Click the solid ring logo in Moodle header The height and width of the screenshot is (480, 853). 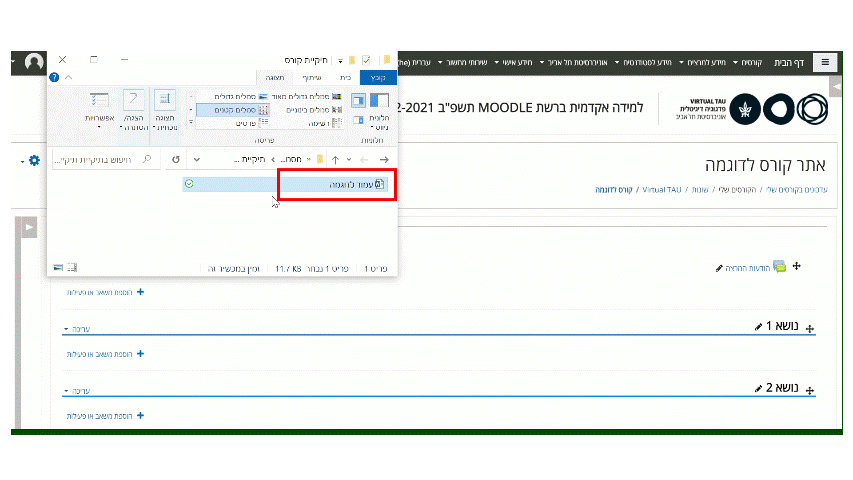(778, 109)
